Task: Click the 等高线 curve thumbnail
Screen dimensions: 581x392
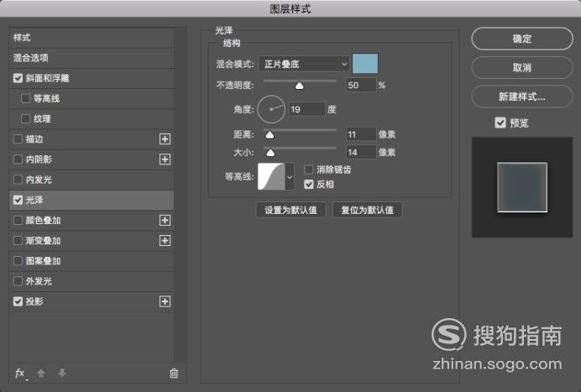Action: pos(271,177)
